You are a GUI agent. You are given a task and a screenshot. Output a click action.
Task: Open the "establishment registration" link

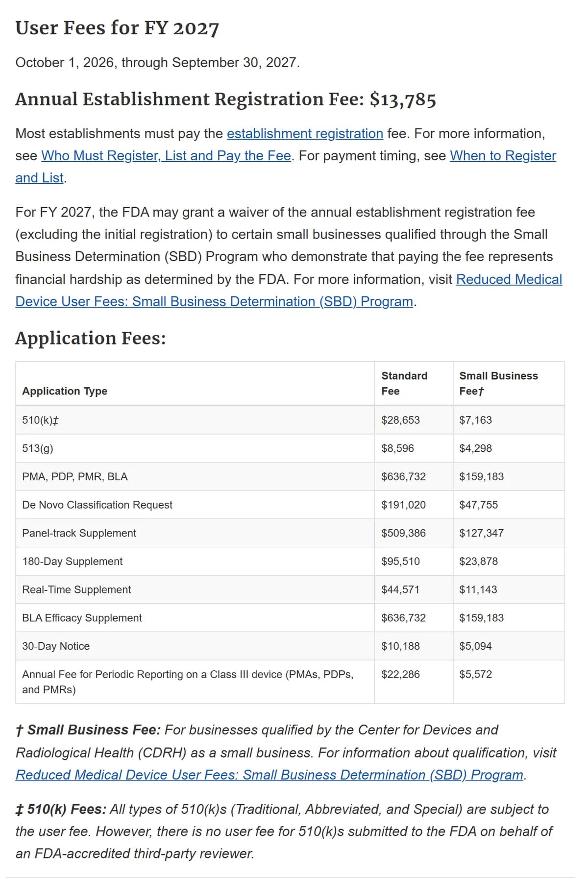[305, 133]
